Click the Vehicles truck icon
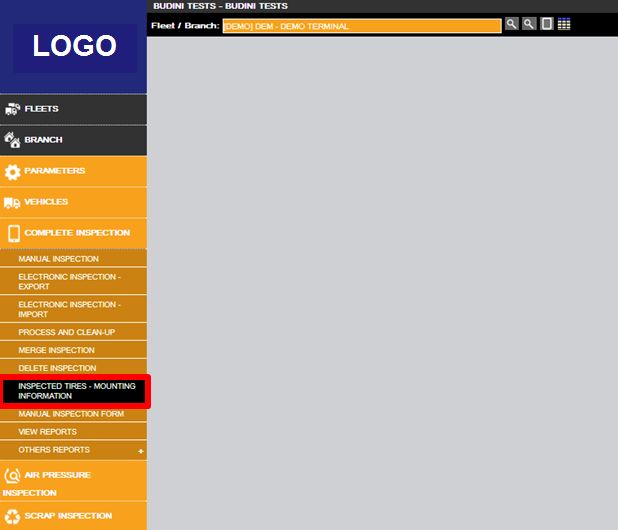The width and height of the screenshot is (618, 530). point(12,203)
